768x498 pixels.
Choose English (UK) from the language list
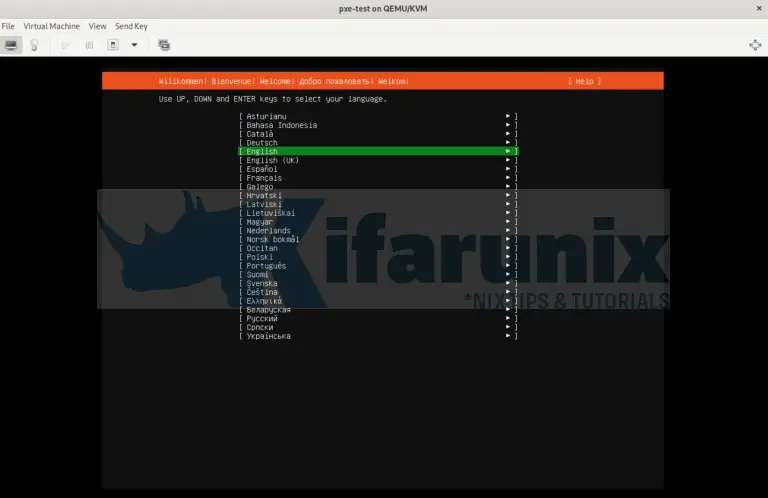tap(272, 160)
